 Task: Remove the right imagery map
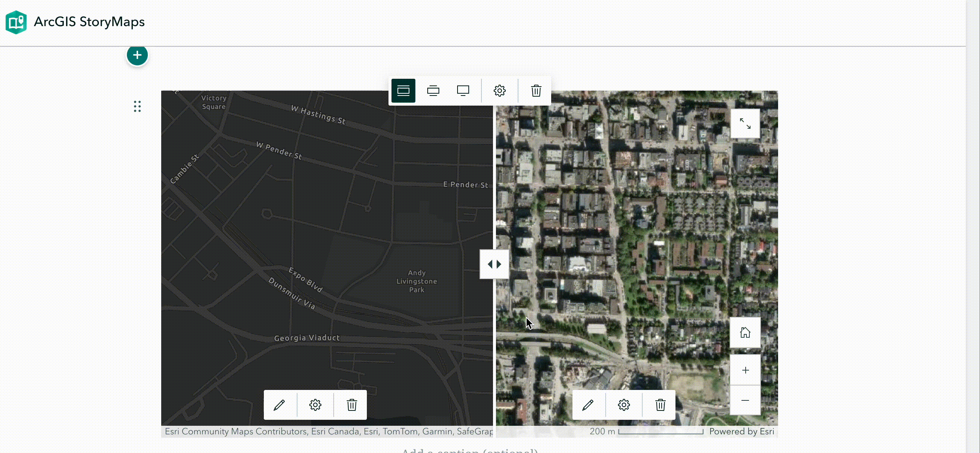(660, 405)
